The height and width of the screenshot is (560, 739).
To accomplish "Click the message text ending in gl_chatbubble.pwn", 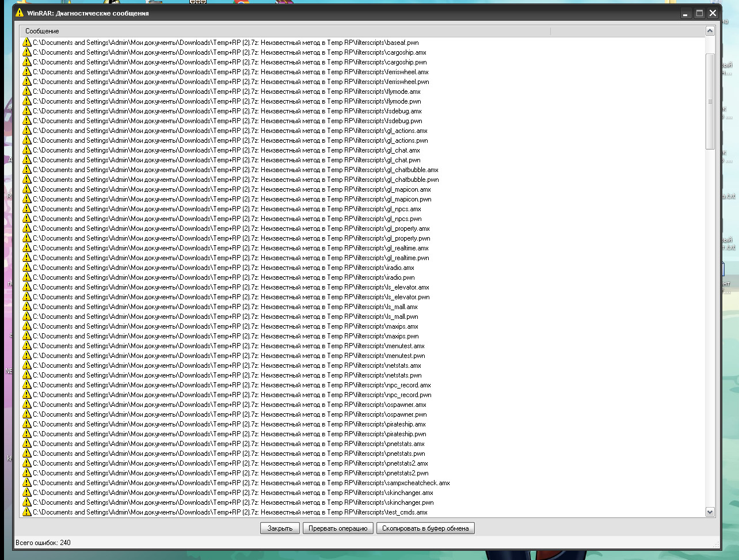I will point(236,180).
